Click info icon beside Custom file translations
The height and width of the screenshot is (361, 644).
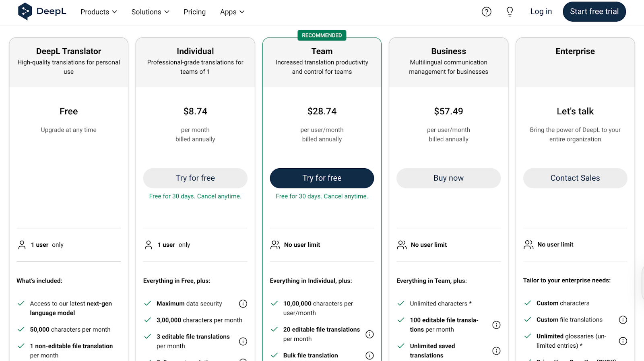[623, 320]
